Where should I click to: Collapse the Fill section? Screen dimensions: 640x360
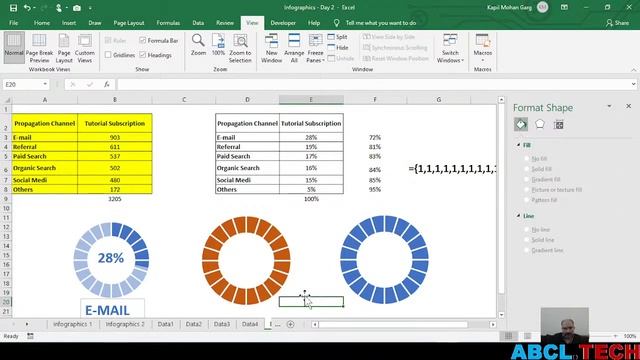518,145
